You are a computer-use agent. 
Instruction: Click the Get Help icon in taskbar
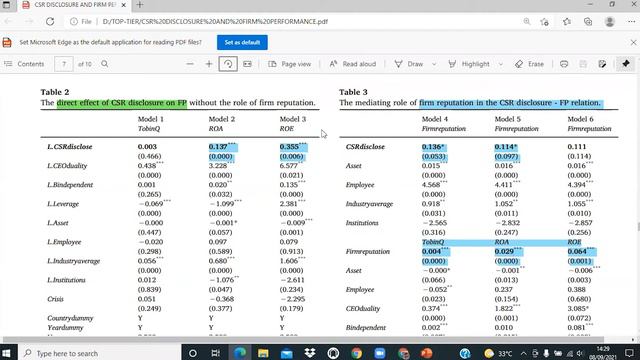(x=465, y=353)
